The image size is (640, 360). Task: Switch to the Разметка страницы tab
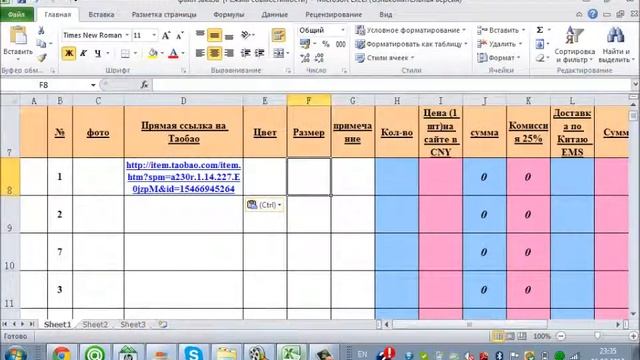coord(164,14)
